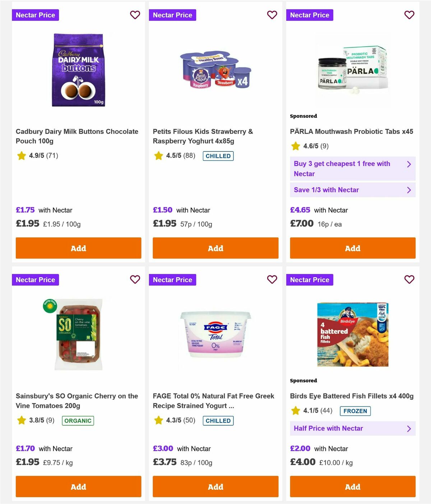The width and height of the screenshot is (431, 504).
Task: Click the heart icon on FAGE Total yogurt
Action: tap(272, 280)
